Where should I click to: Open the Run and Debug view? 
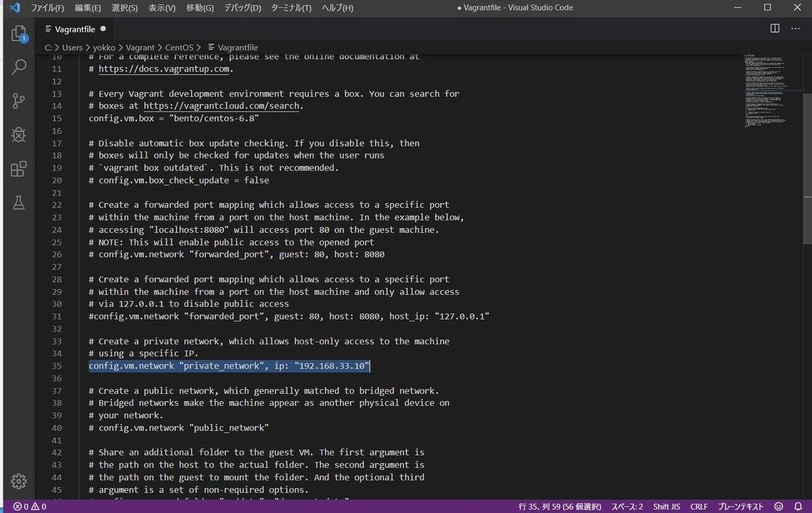pos(18,135)
